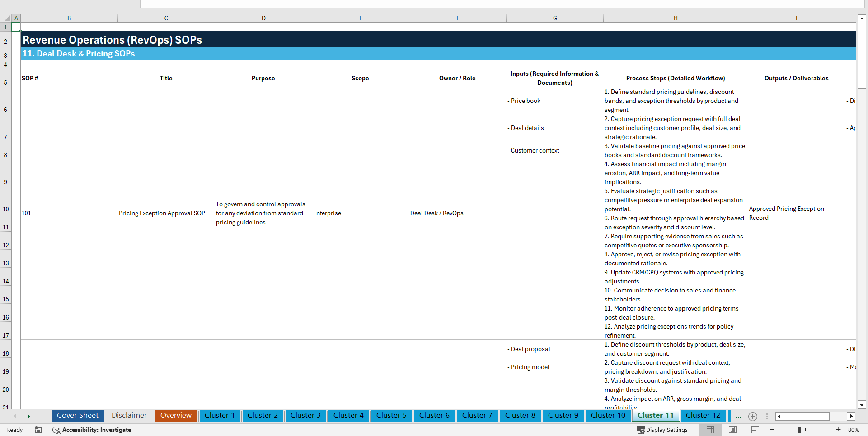Switch to Cluster 1 sheet
The height and width of the screenshot is (436, 868).
pyautogui.click(x=220, y=416)
